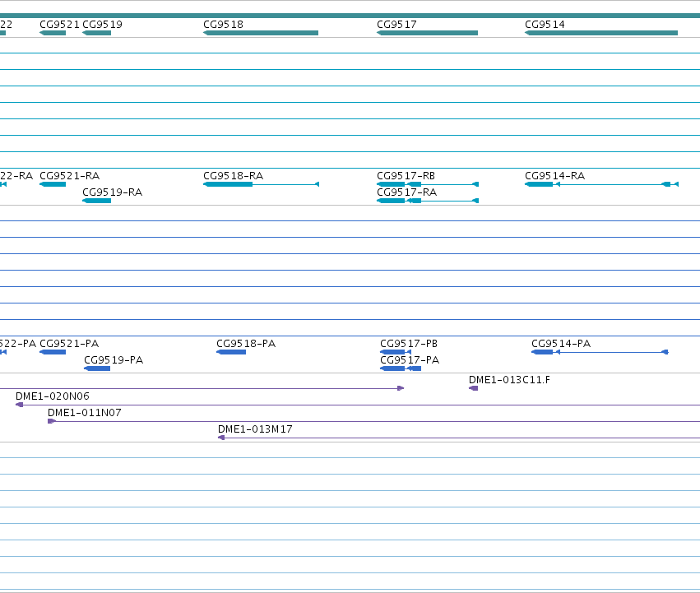Click the DME1-011N07 clone label
This screenshot has height=593, width=700.
coord(85,413)
